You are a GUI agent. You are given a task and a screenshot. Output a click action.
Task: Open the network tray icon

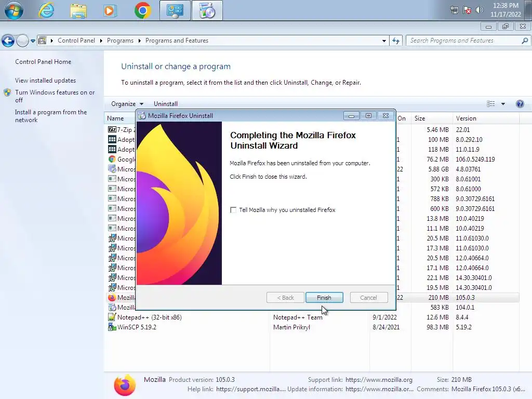[454, 10]
